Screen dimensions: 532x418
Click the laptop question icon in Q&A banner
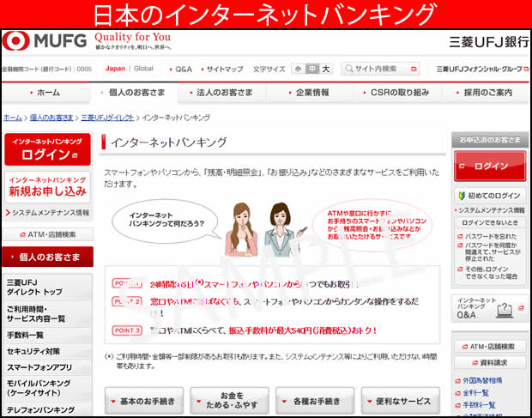505,310
